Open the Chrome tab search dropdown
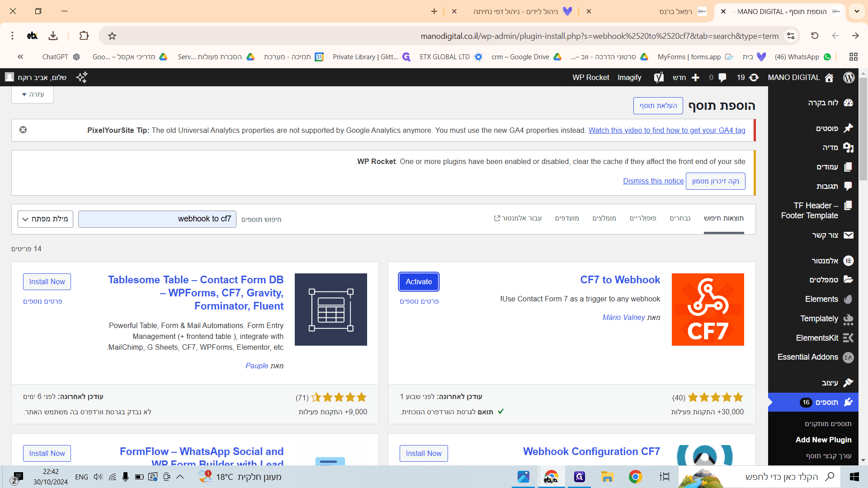 (x=857, y=11)
